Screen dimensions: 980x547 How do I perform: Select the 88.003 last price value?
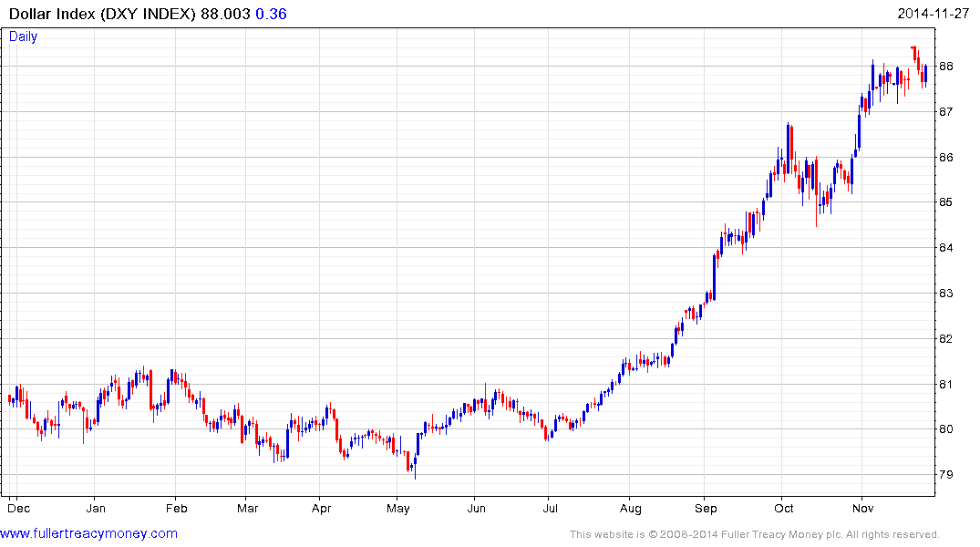[225, 14]
